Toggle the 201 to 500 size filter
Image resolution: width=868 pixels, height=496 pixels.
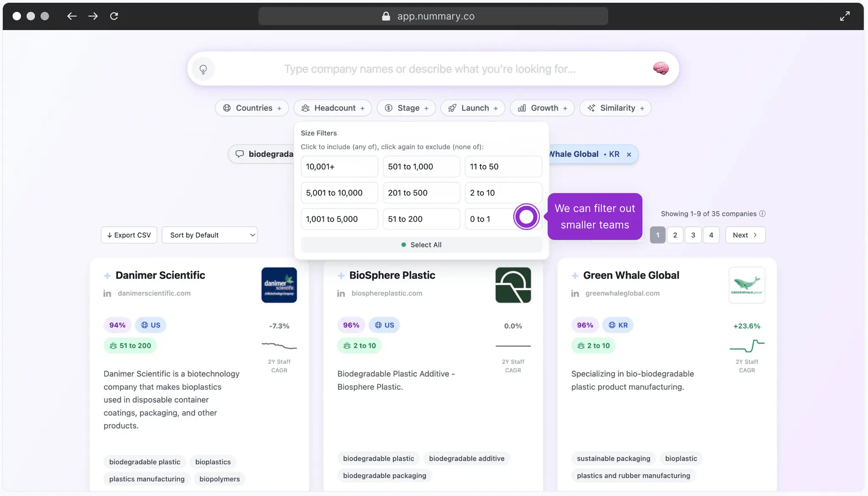click(x=421, y=193)
